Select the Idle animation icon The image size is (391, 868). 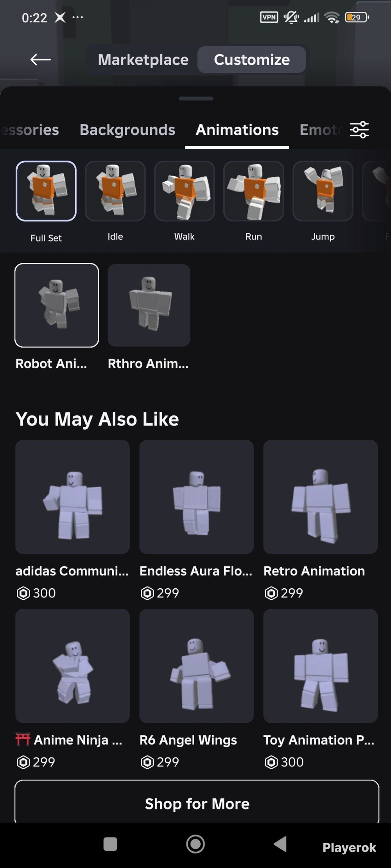(115, 191)
